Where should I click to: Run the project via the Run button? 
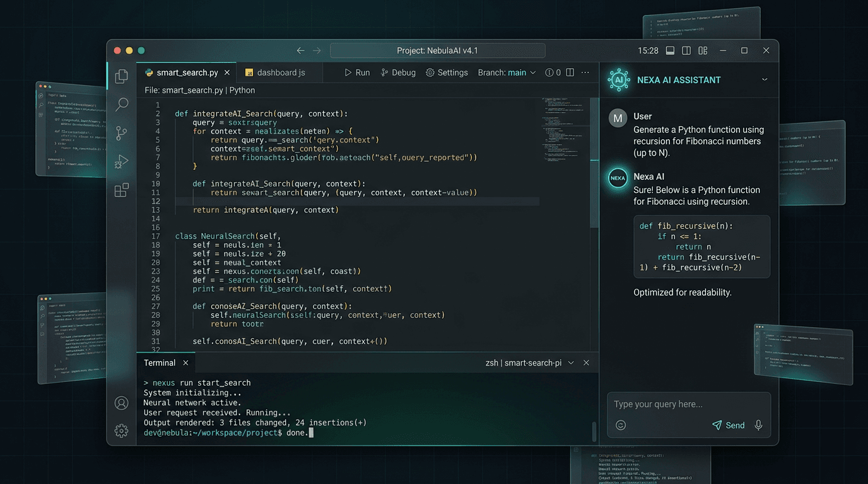click(x=357, y=72)
